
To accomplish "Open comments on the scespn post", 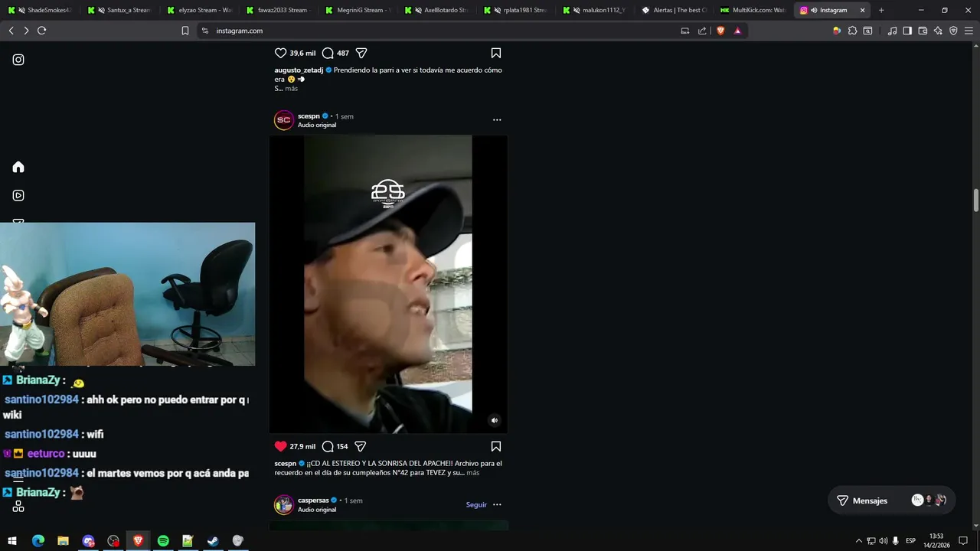I will coord(328,446).
